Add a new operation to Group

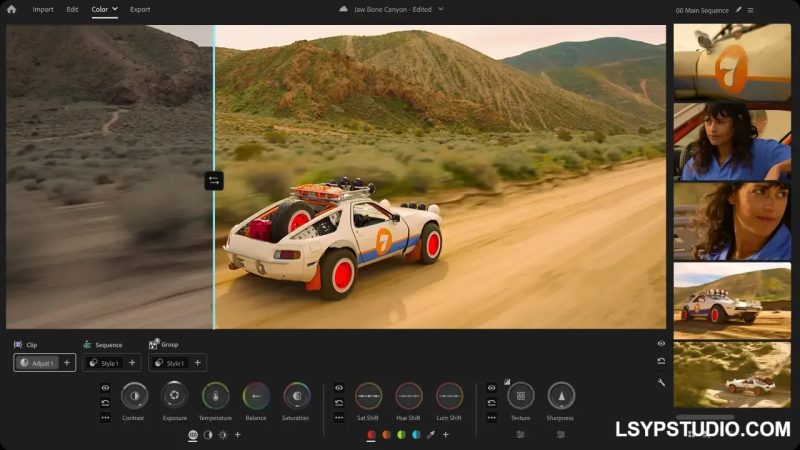tap(197, 362)
